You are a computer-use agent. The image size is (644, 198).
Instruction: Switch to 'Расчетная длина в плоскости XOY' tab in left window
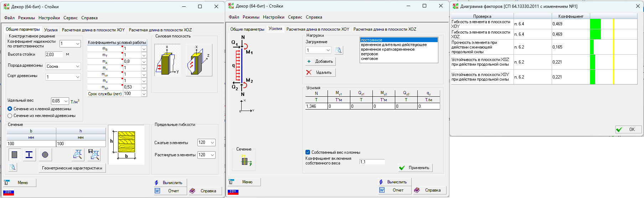(93, 30)
